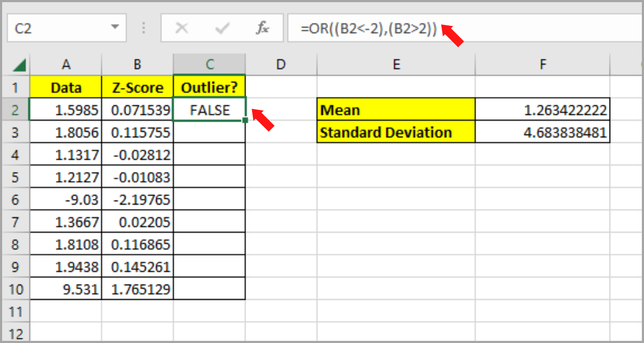Click the Outlier? header cell
The width and height of the screenshot is (644, 343).
coord(209,87)
